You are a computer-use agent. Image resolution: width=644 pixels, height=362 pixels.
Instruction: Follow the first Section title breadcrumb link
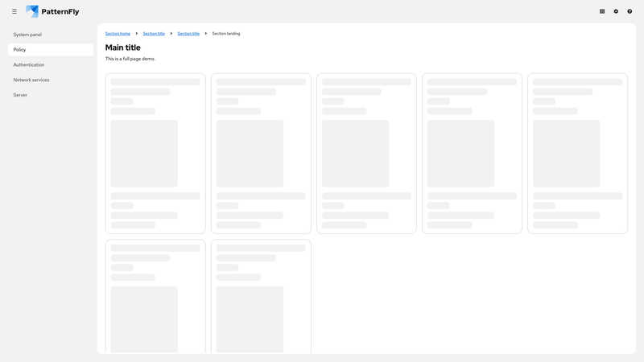(154, 34)
